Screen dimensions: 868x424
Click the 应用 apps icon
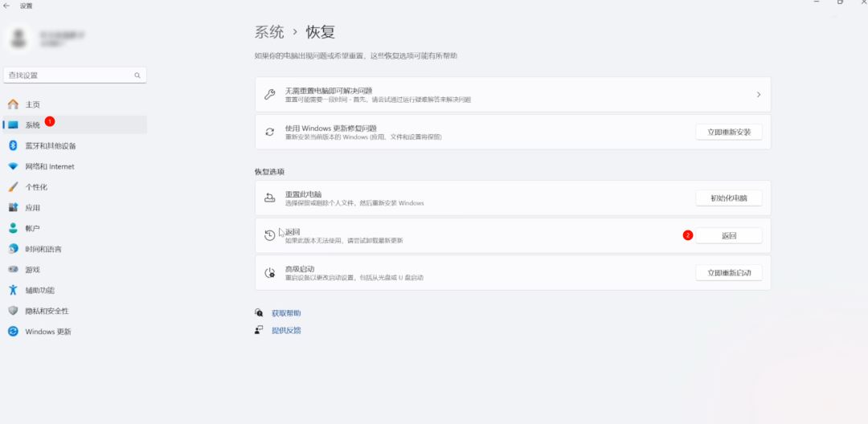tap(14, 208)
